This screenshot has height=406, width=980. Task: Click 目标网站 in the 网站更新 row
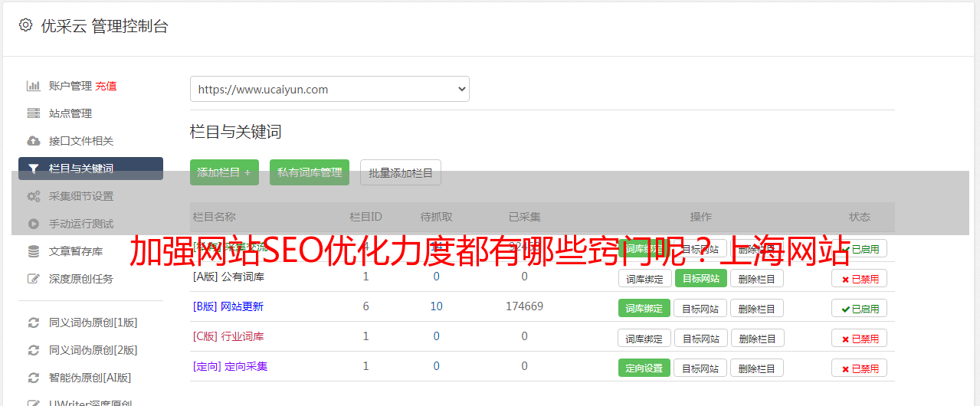point(700,308)
